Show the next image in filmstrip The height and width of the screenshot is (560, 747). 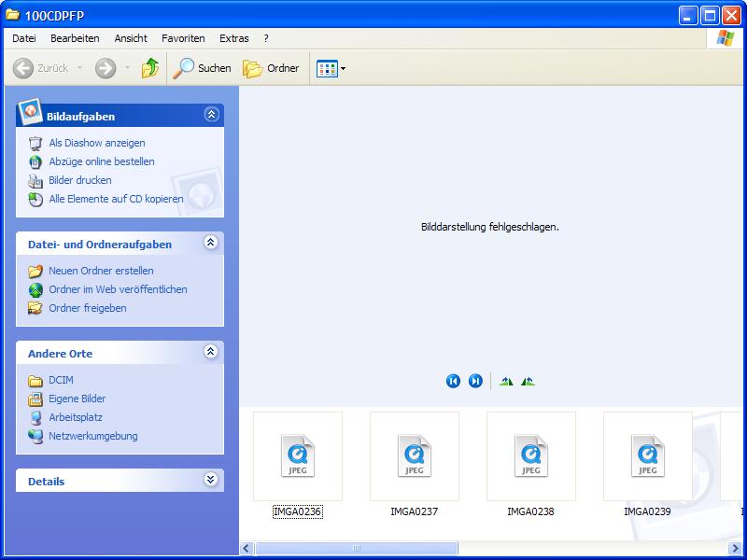pos(475,381)
